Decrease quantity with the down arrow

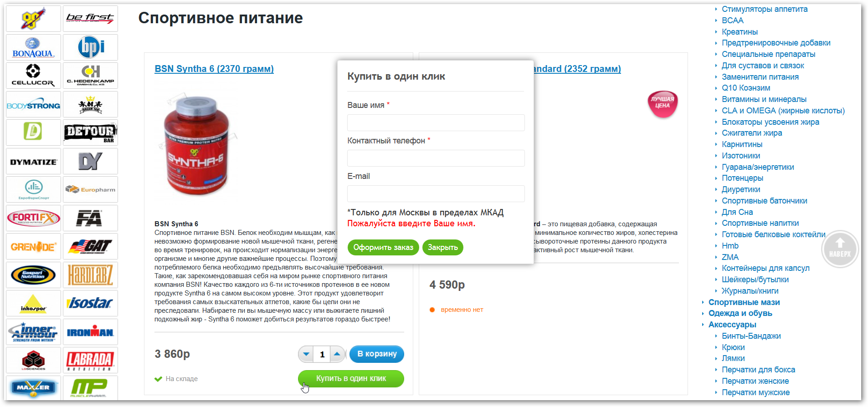pyautogui.click(x=306, y=354)
